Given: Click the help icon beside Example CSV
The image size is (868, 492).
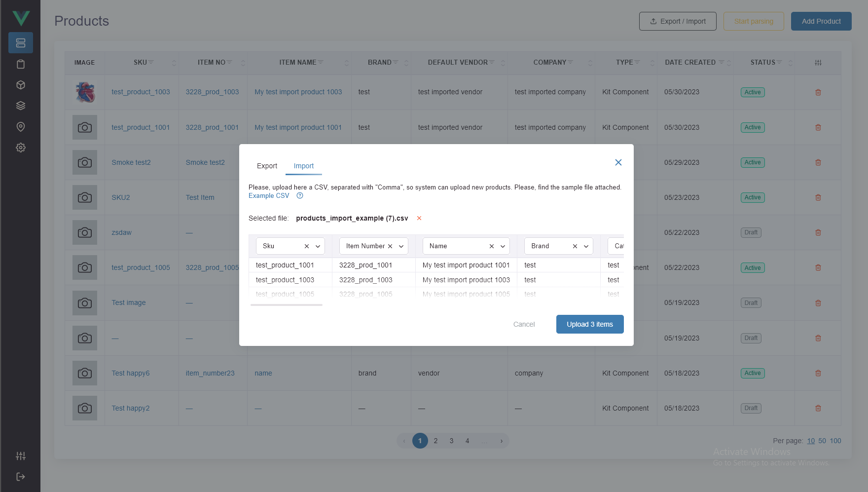Looking at the screenshot, I should pyautogui.click(x=300, y=195).
